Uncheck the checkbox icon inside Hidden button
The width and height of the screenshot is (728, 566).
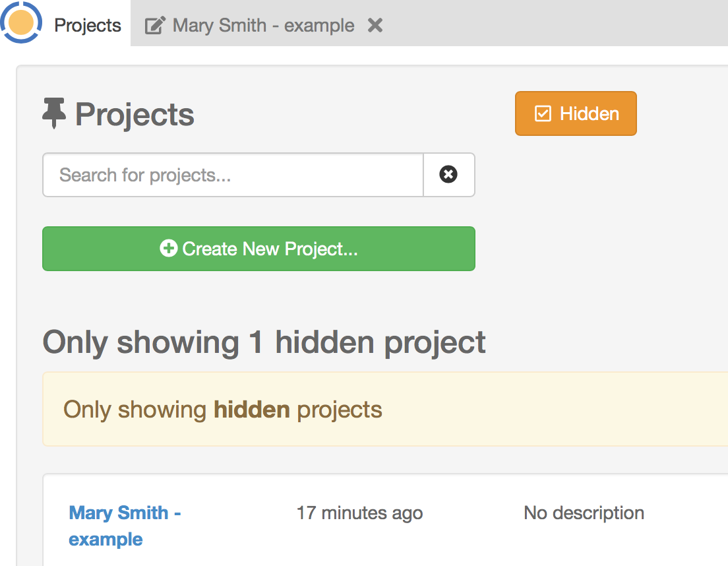pos(543,114)
